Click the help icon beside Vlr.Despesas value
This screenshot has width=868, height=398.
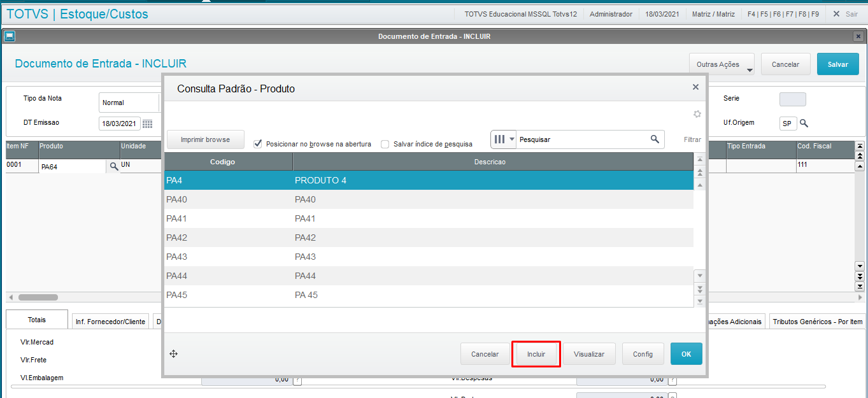(x=673, y=380)
